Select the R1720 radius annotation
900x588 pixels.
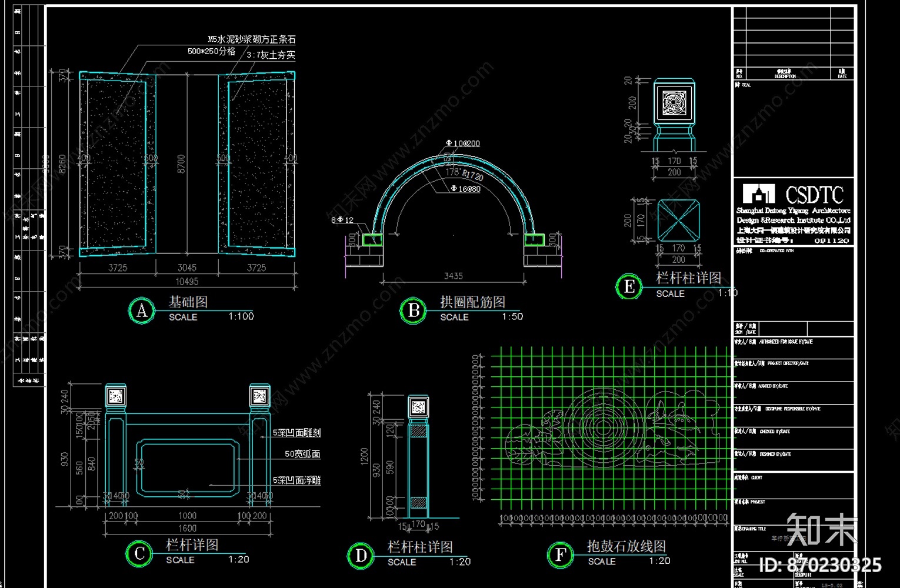pos(472,175)
